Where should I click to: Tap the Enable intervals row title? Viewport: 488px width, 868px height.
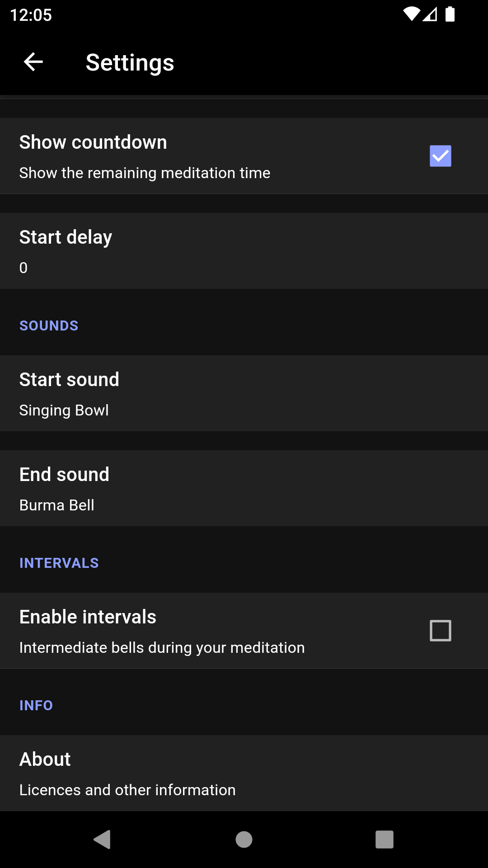click(88, 617)
